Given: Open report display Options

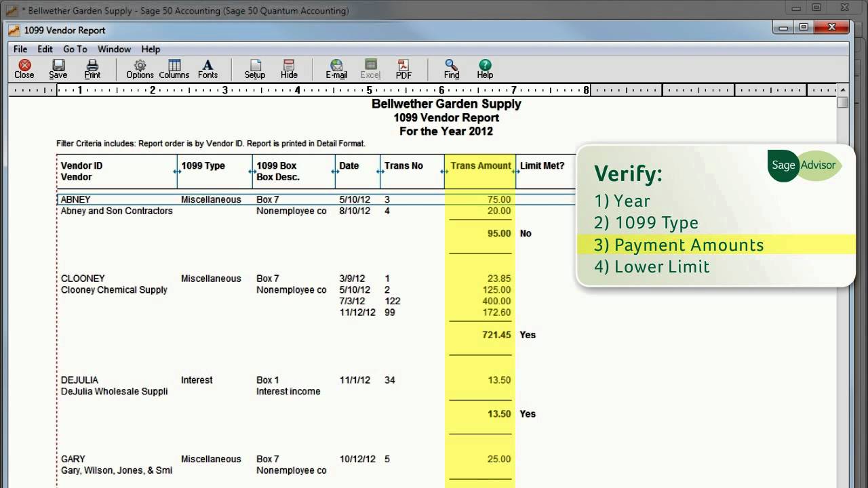Looking at the screenshot, I should click(x=140, y=68).
